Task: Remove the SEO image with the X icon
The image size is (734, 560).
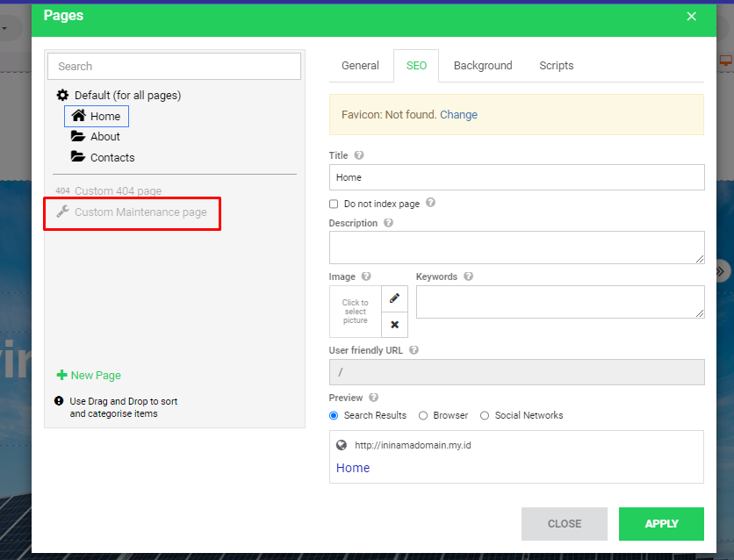Action: [393, 324]
